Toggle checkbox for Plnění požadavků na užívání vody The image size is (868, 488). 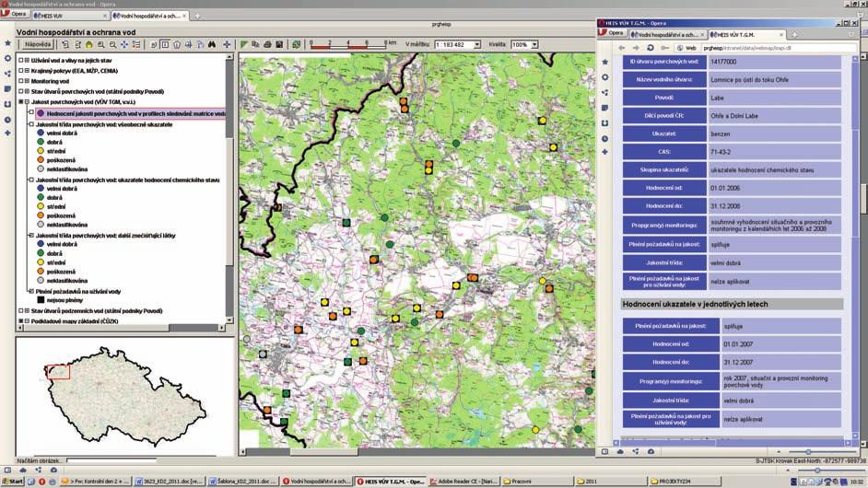pyautogui.click(x=31, y=291)
